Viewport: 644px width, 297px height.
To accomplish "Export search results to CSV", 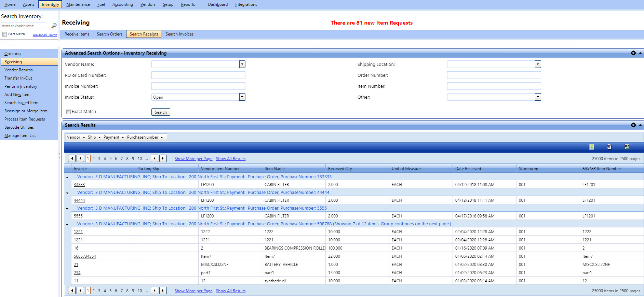I will coord(627,147).
